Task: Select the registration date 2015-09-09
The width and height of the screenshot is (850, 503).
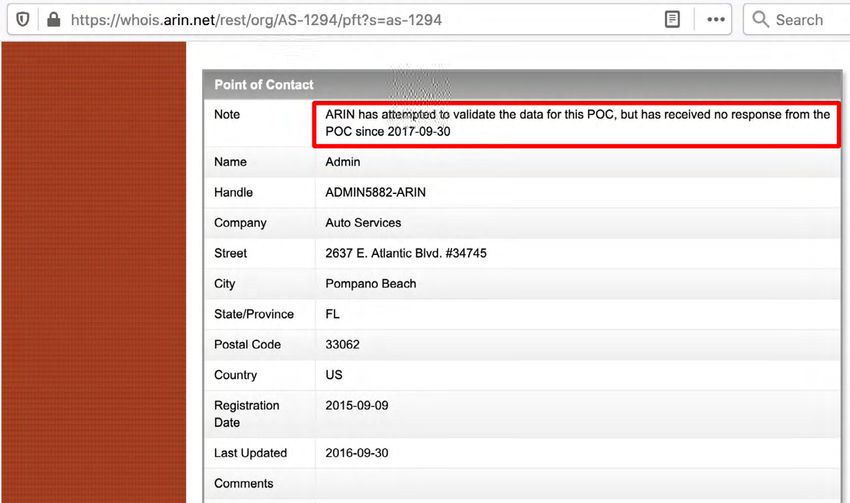Action: 357,405
